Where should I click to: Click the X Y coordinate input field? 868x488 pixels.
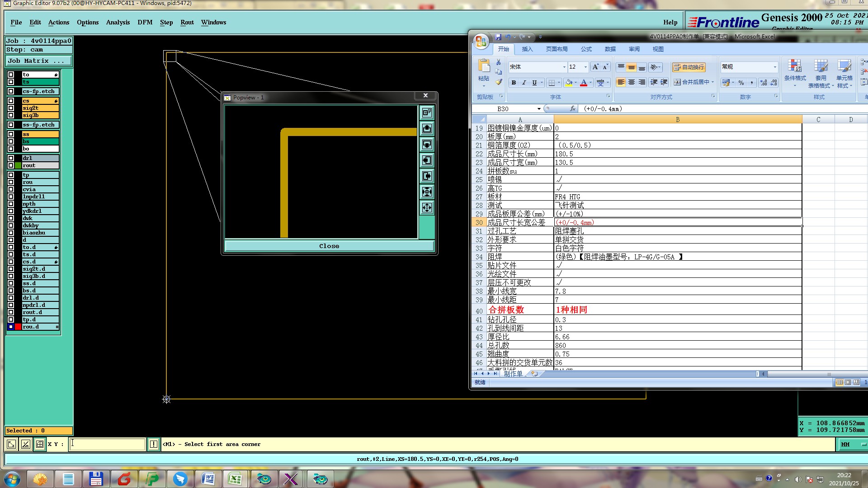(x=108, y=444)
